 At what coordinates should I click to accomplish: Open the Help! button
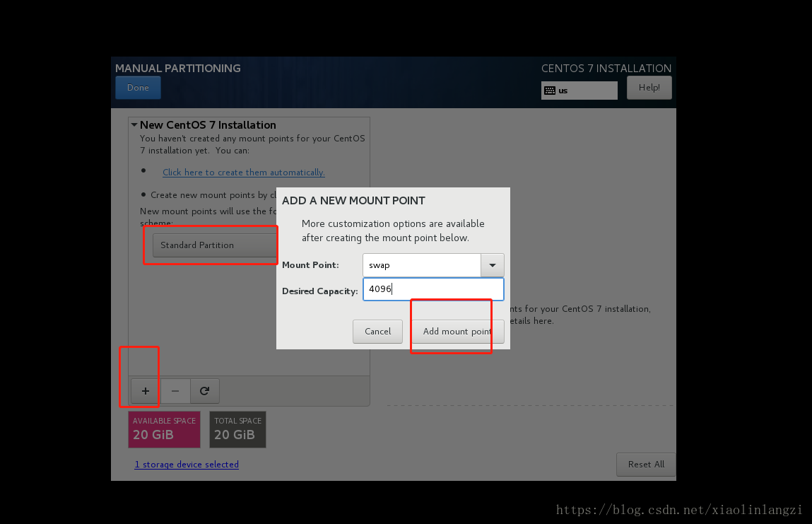(649, 88)
